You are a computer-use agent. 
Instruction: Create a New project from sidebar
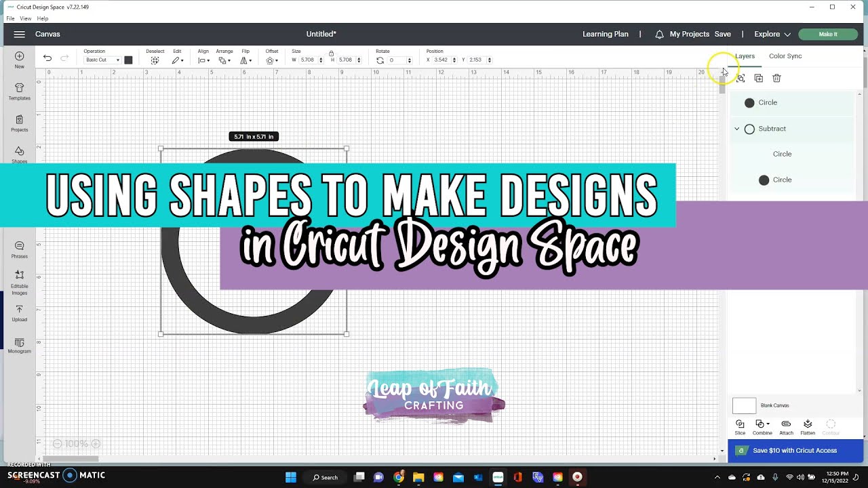point(19,60)
